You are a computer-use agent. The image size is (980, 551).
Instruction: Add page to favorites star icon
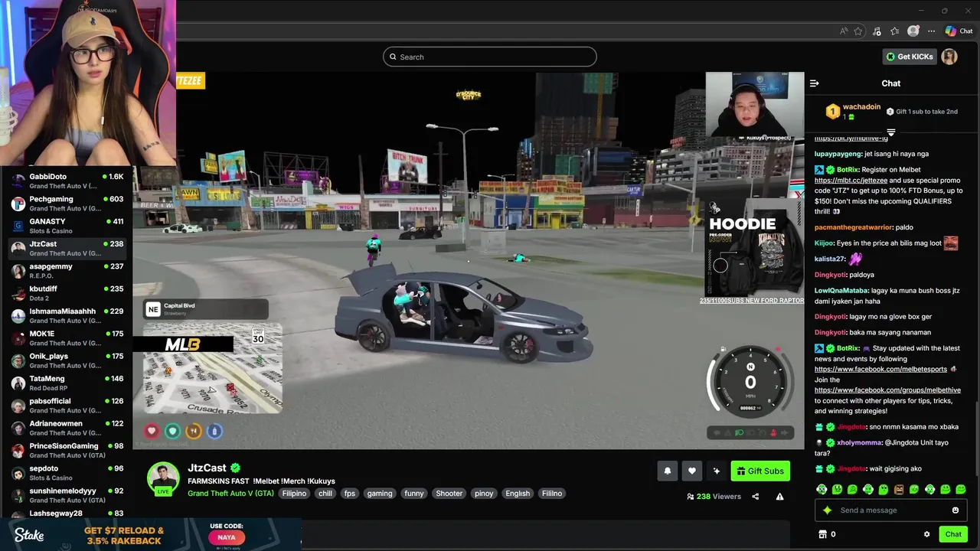858,31
